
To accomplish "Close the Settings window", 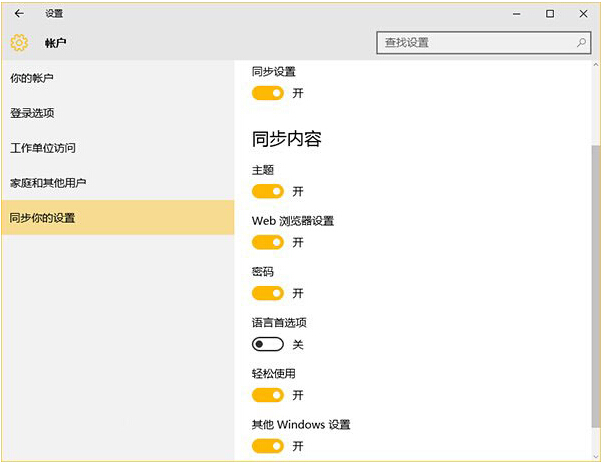I will tap(583, 13).
